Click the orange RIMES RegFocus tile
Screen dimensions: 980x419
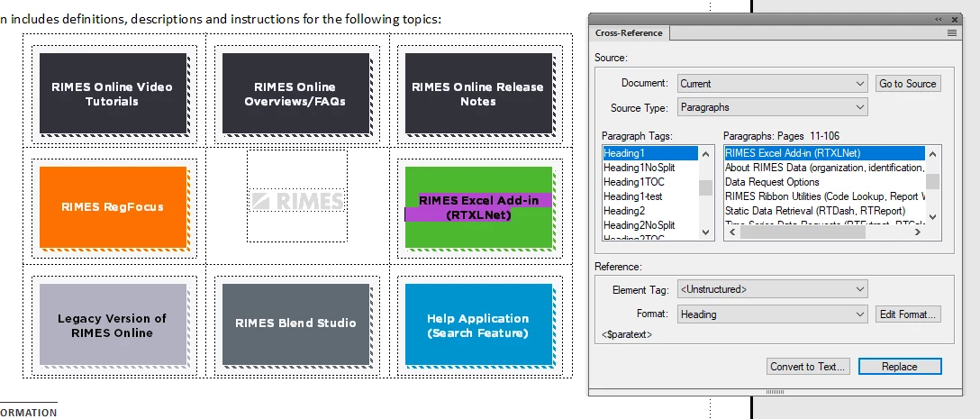click(x=113, y=207)
